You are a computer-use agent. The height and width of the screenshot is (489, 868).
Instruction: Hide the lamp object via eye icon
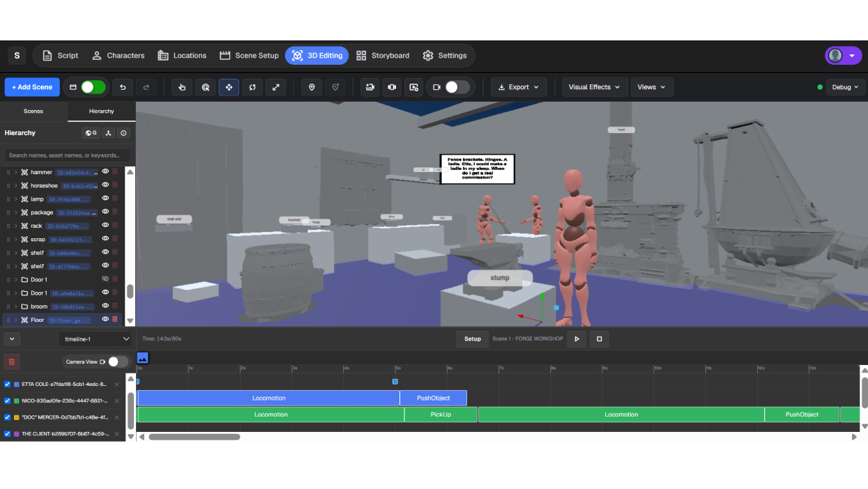pos(105,199)
